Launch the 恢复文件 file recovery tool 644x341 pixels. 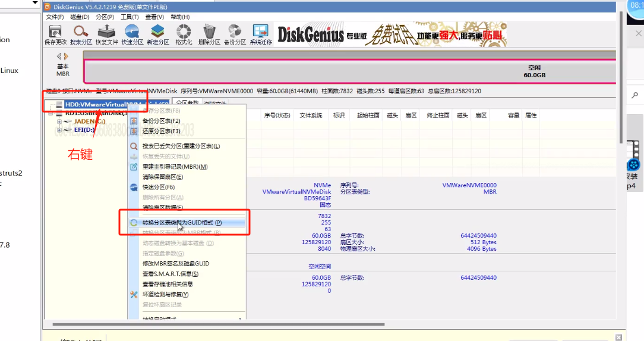coord(107,34)
